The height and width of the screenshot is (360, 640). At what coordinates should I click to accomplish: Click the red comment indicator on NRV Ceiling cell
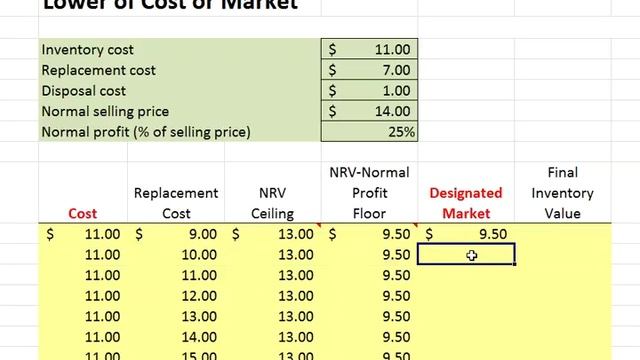[x=319, y=225]
